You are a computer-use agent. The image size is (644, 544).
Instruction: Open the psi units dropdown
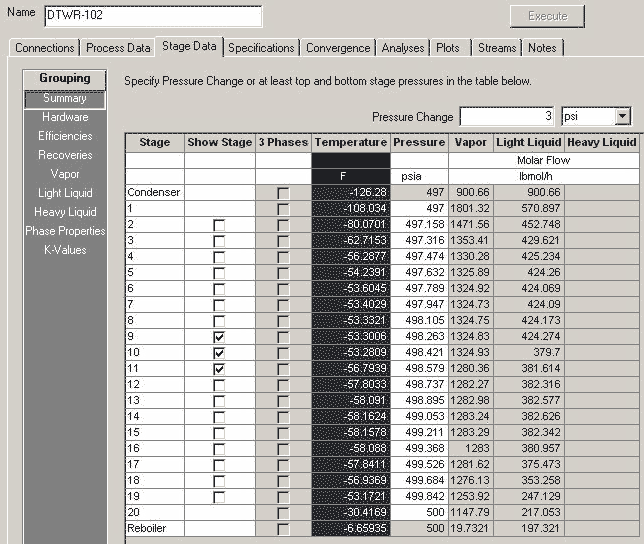622,117
